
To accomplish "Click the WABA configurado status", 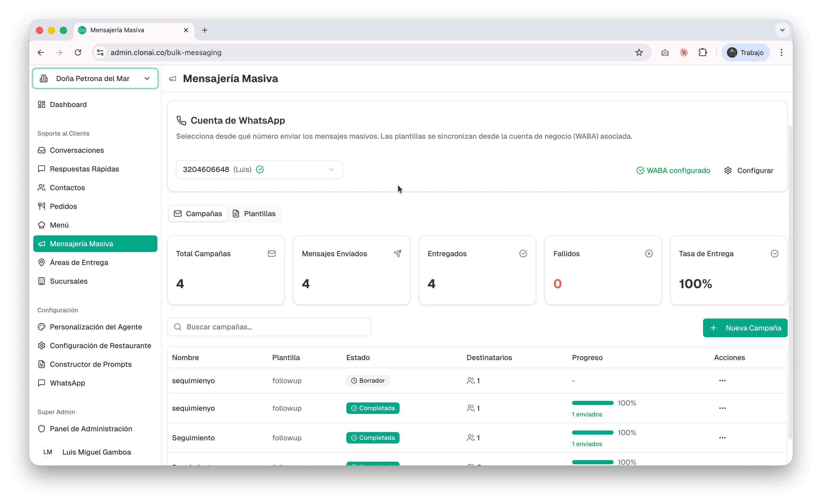I will pos(673,170).
